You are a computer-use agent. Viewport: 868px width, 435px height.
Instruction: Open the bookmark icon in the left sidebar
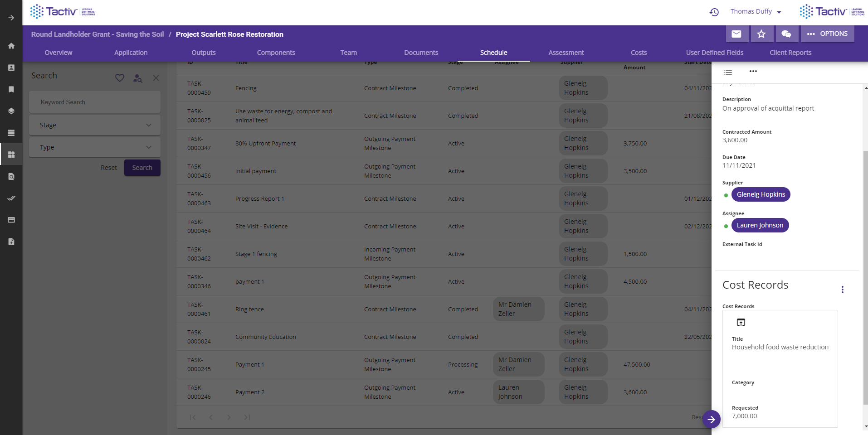[x=11, y=89]
